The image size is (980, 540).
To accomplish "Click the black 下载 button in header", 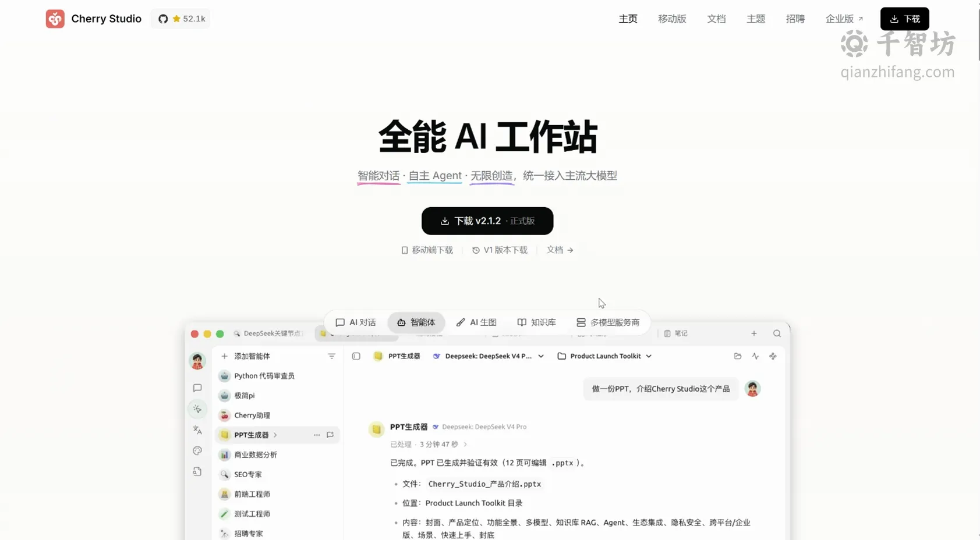I will pos(904,19).
